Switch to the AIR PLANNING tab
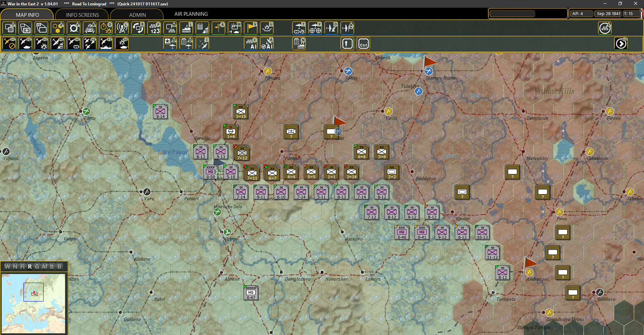644x335 pixels. tap(191, 14)
